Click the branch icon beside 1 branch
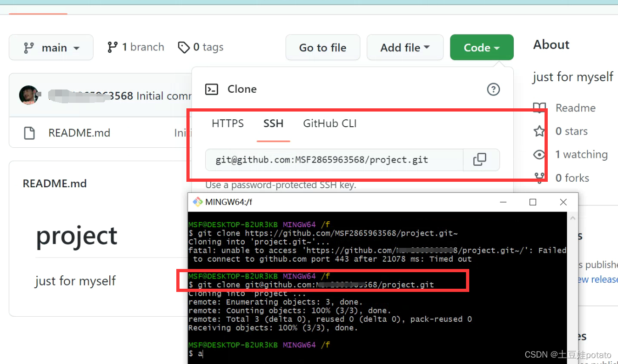 pos(112,47)
